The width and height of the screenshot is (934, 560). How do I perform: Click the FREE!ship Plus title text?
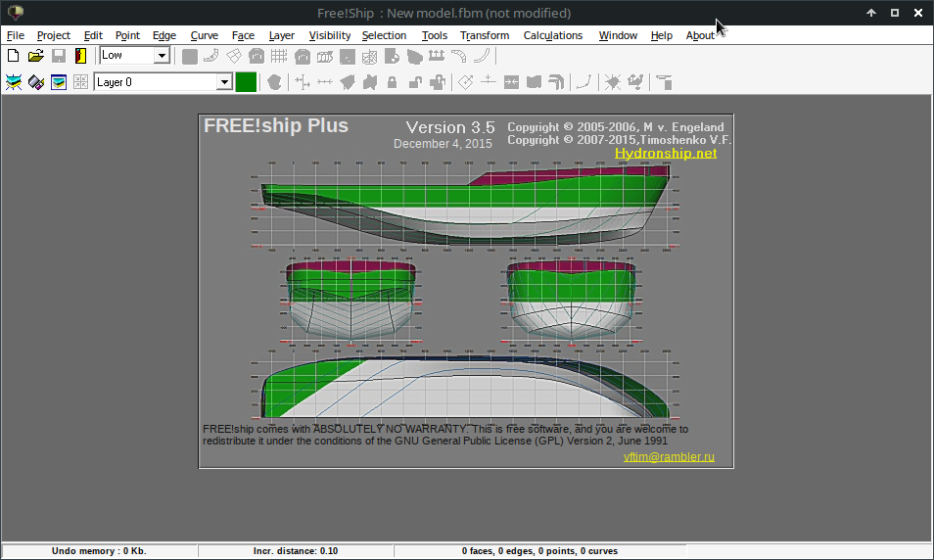tap(276, 125)
